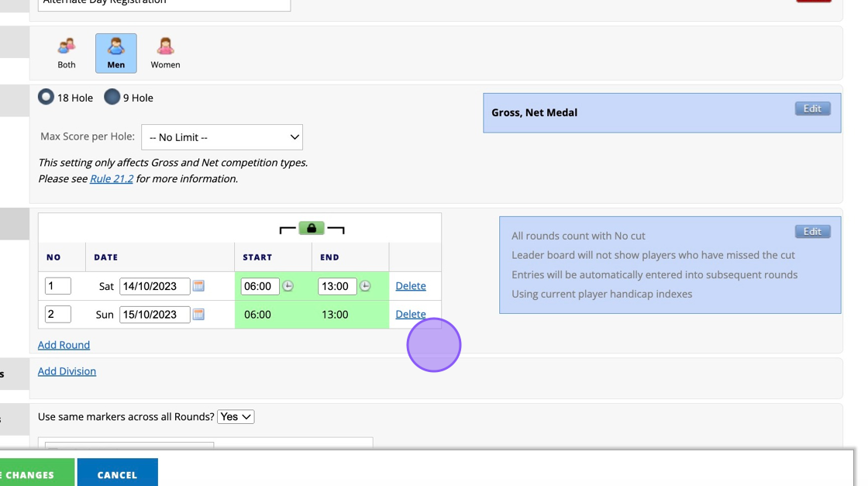Open the Rule 21.2 link
The image size is (868, 486).
tap(112, 179)
